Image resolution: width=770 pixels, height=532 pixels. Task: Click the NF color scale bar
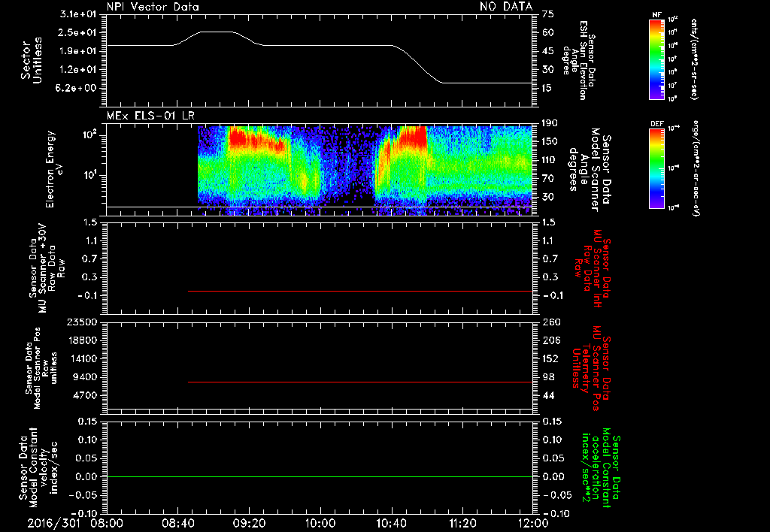pyautogui.click(x=656, y=59)
